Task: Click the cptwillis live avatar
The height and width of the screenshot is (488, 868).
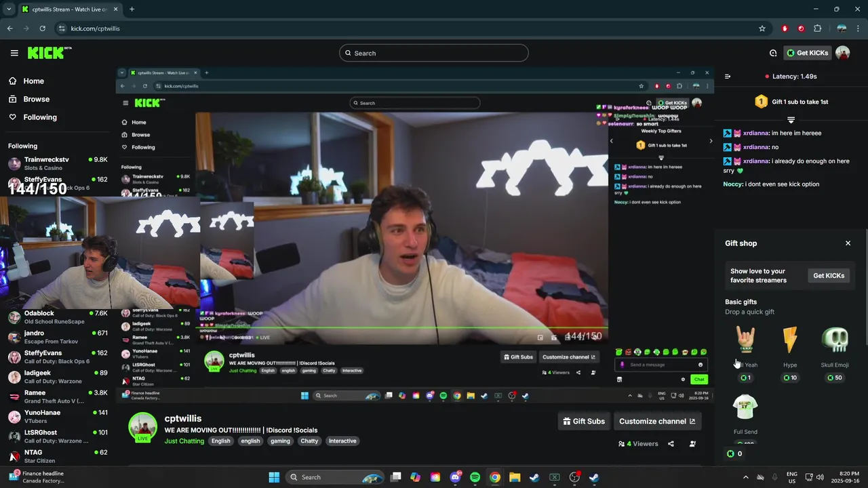Action: (x=142, y=427)
